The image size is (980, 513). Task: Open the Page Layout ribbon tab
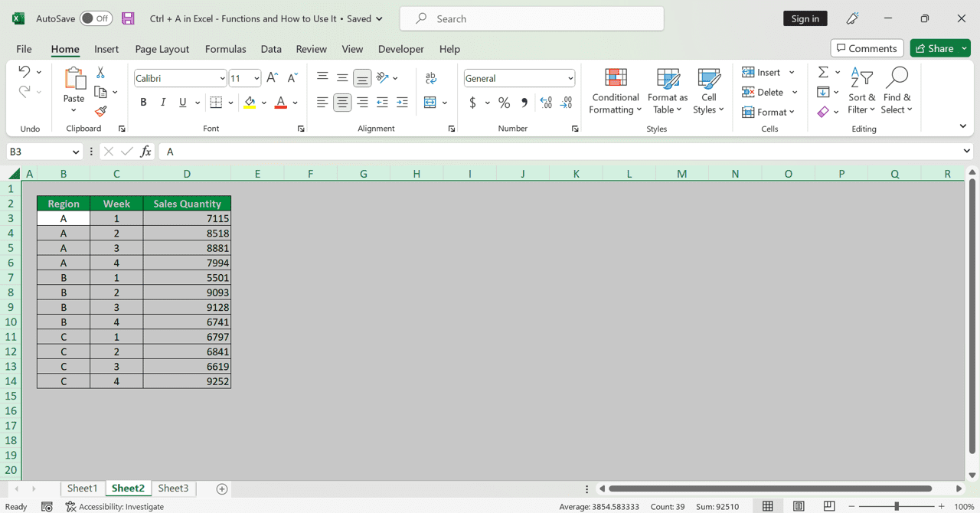tap(162, 49)
